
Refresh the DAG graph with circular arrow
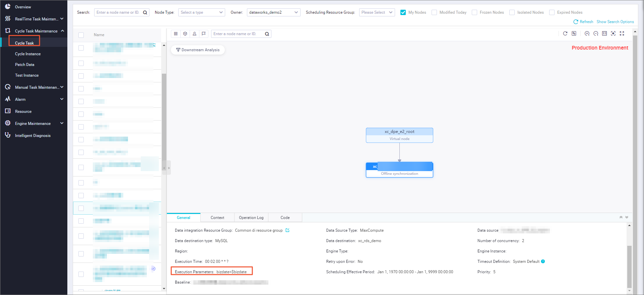(x=565, y=33)
